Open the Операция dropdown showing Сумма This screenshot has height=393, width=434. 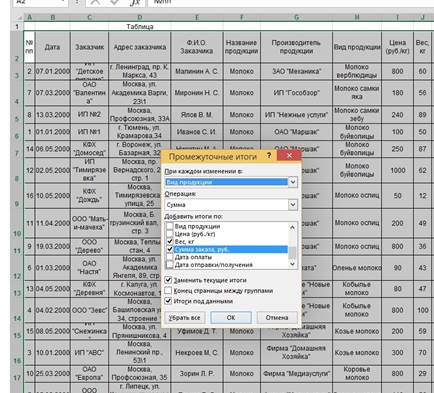(x=292, y=204)
